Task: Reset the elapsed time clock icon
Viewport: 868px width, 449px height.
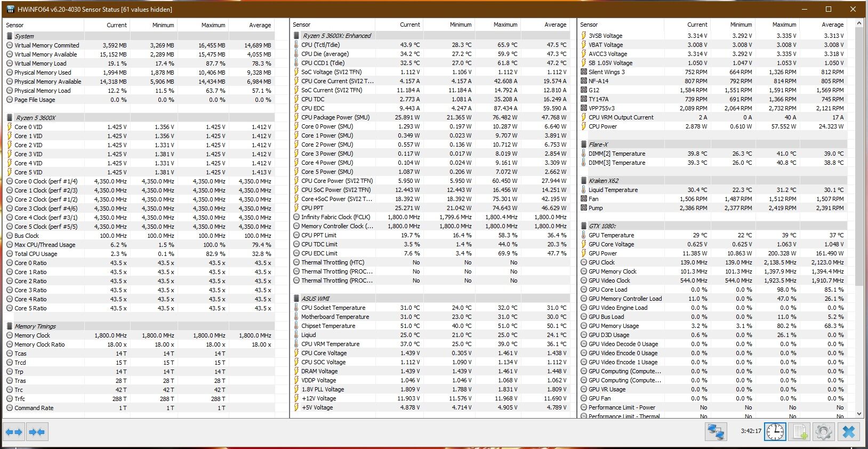Action: 775,431
